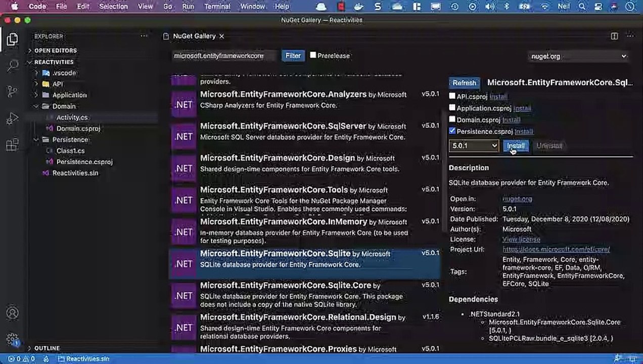Image resolution: width=643 pixels, height=364 pixels.
Task: Click Reactivities.sln in status bar
Action: tap(84, 359)
